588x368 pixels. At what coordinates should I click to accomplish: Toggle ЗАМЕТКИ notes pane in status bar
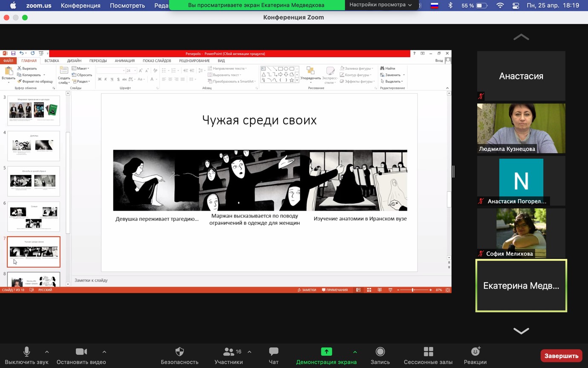(307, 290)
